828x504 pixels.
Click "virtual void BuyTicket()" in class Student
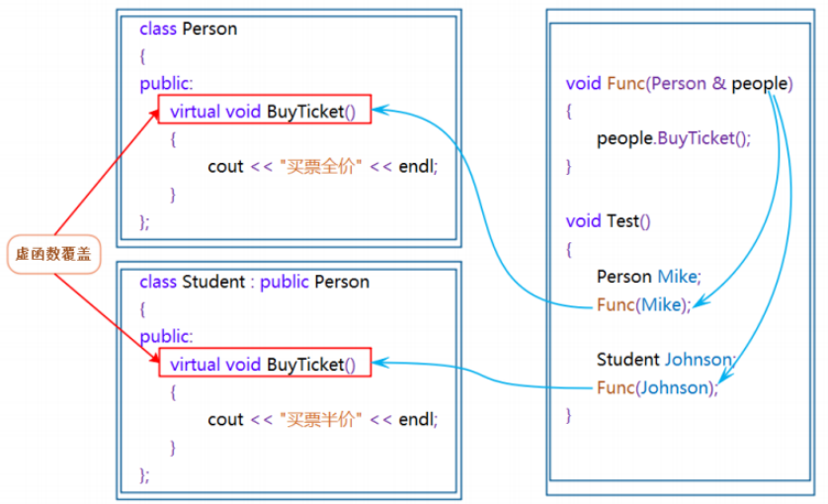tap(265, 363)
